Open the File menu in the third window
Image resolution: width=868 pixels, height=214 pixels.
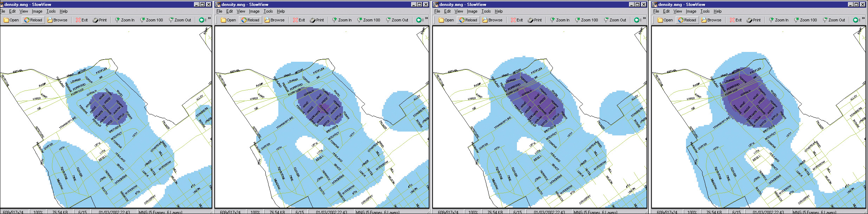(x=437, y=11)
